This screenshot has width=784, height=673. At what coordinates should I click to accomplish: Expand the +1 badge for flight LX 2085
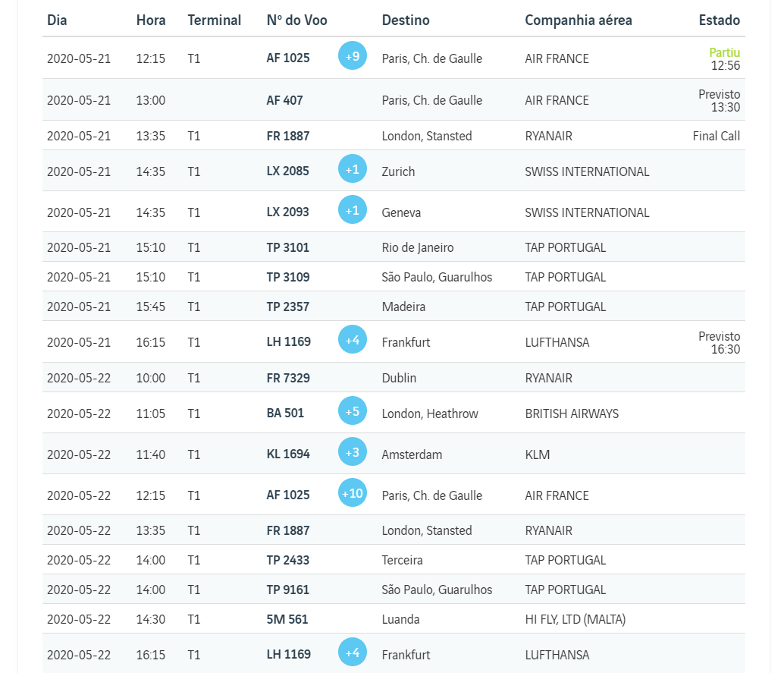[x=352, y=169]
